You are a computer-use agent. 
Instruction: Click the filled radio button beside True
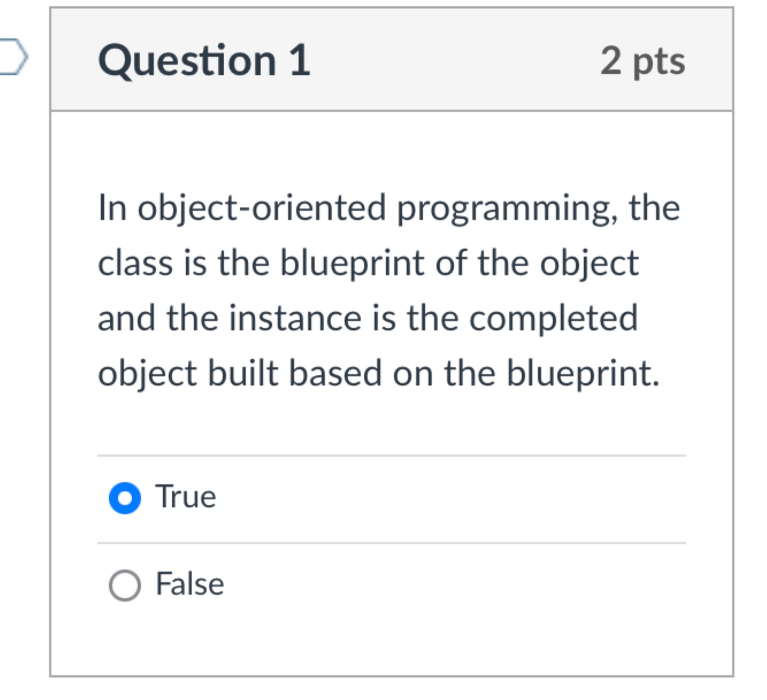[x=124, y=495]
